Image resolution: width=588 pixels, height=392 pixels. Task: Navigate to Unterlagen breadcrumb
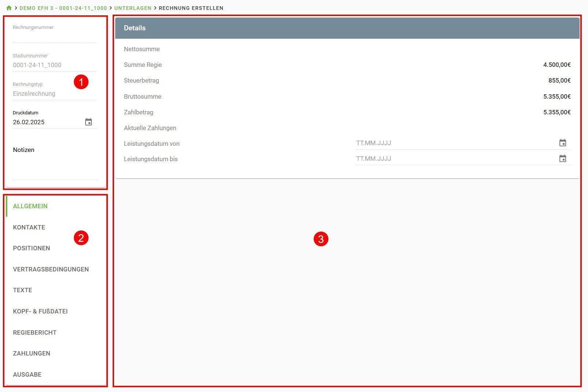click(132, 8)
